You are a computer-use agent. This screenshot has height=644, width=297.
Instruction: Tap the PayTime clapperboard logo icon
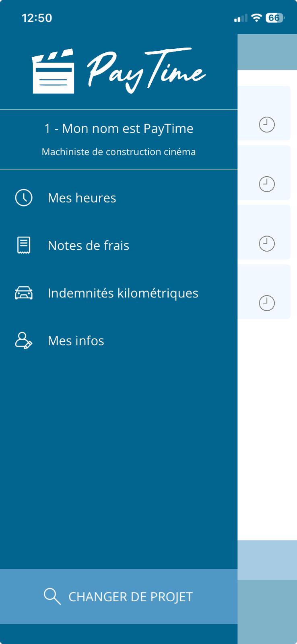53,72
